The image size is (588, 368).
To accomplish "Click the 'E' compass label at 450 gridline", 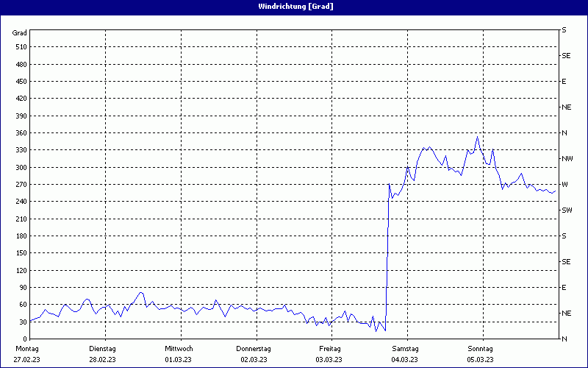I will click(564, 82).
